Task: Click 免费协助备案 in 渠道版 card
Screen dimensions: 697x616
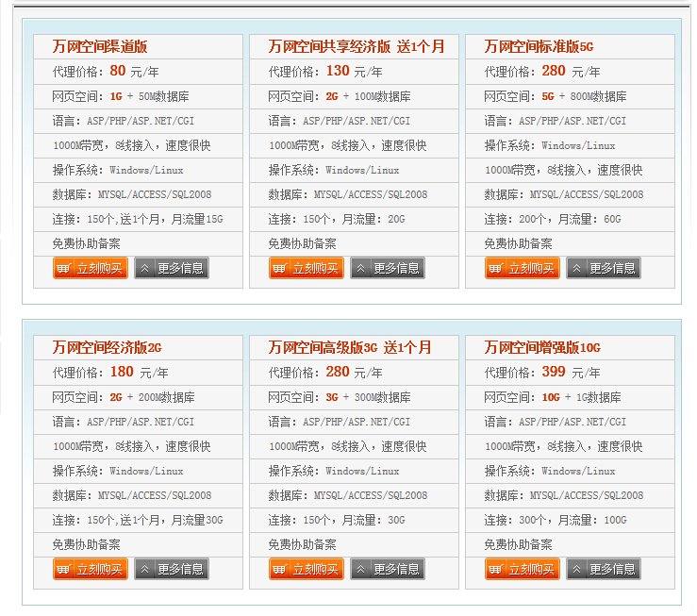Action: (86, 243)
